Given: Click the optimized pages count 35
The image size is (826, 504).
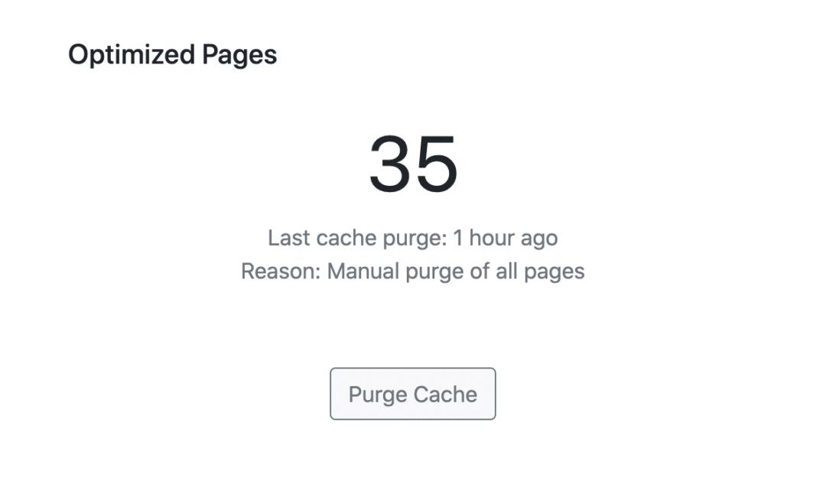Looking at the screenshot, I should coord(413,164).
